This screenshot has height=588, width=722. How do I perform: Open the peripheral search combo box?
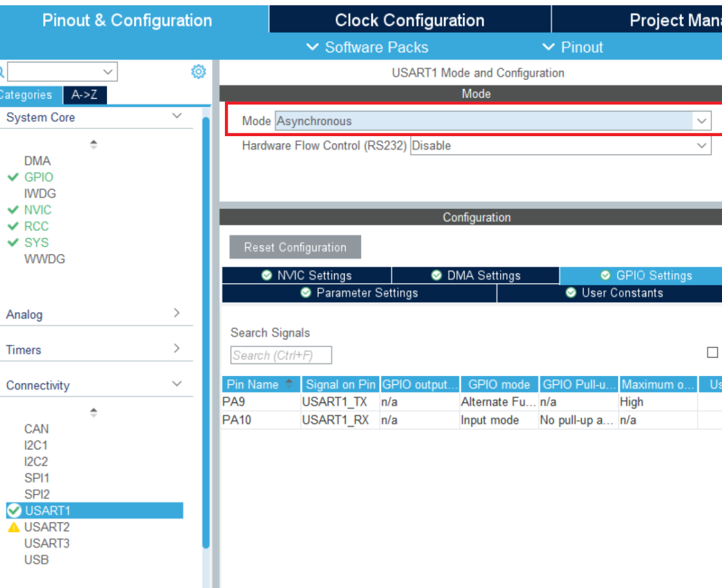(x=63, y=72)
